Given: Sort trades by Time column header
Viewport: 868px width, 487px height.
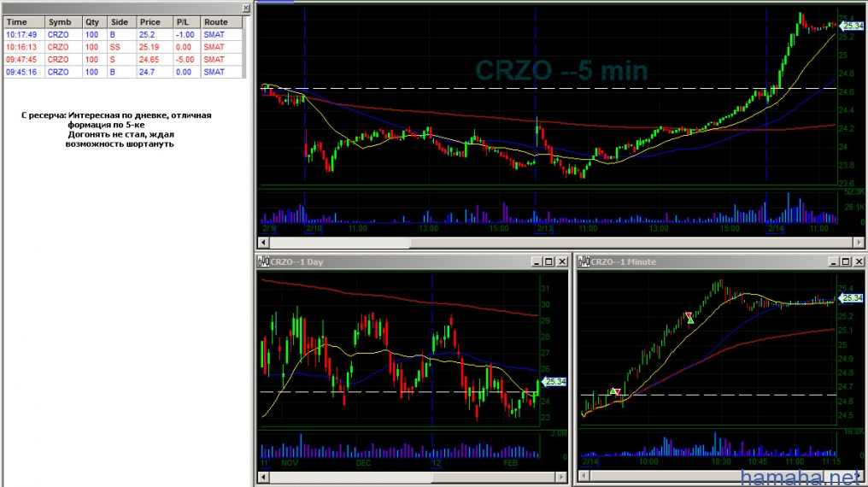Looking at the screenshot, I should [x=24, y=22].
